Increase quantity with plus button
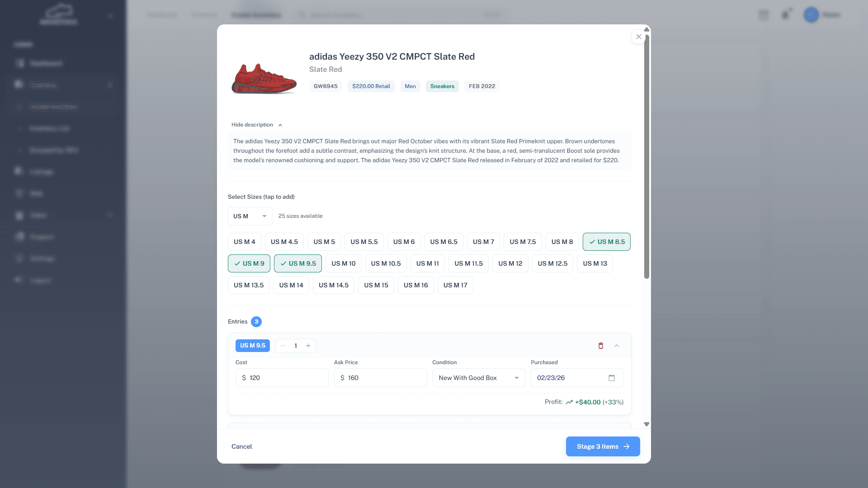 [x=308, y=346]
